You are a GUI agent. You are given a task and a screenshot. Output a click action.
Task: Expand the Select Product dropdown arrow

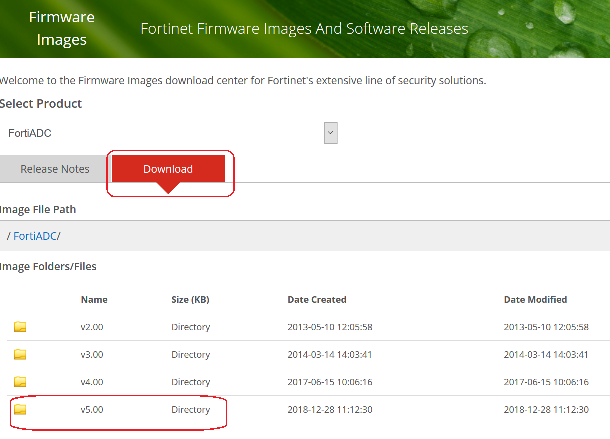[x=331, y=132]
